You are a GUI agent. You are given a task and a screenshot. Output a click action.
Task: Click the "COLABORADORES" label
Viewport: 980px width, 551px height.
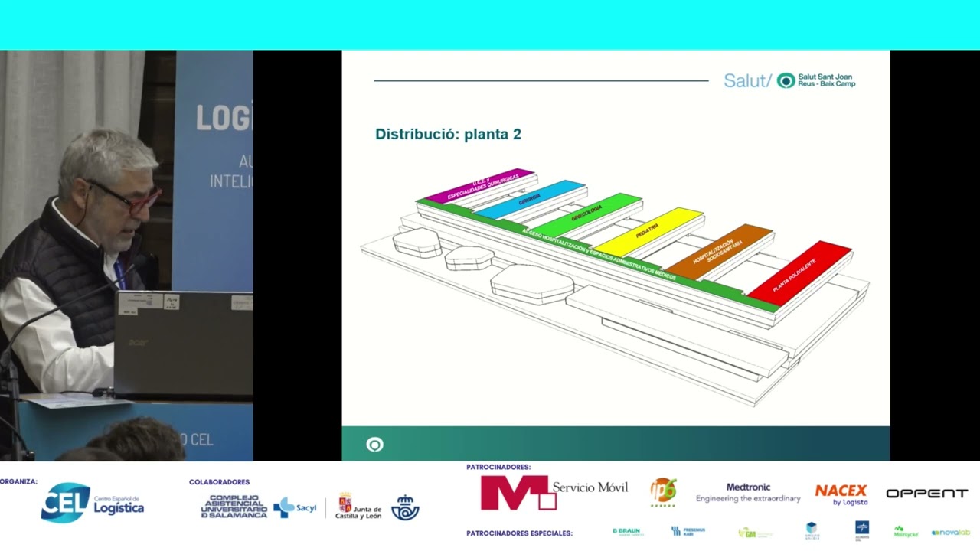point(219,482)
